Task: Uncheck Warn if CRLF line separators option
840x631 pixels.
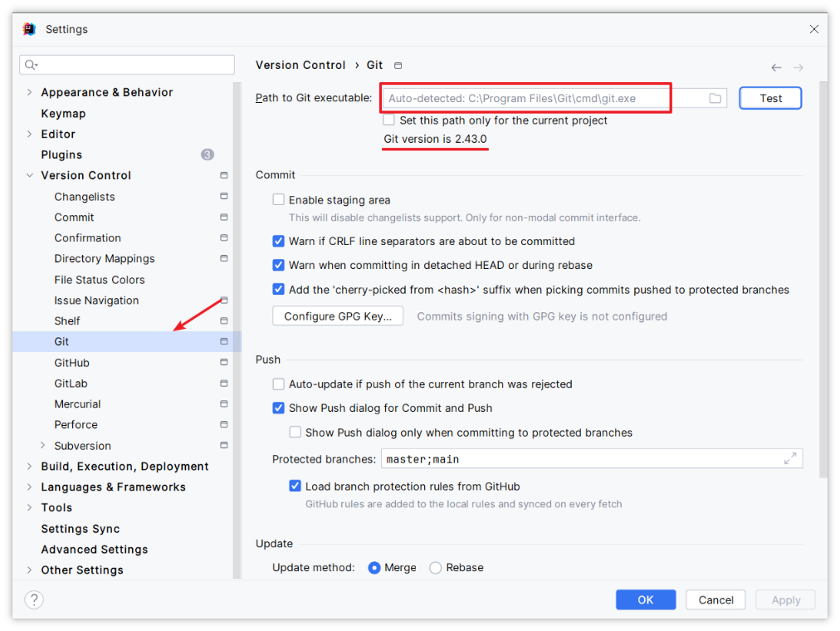Action: pos(279,241)
